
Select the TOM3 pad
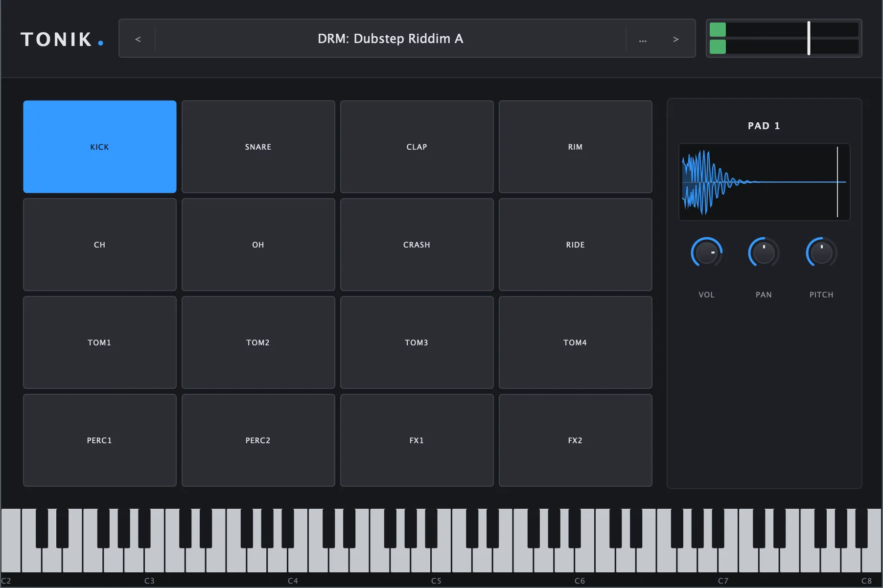point(417,342)
